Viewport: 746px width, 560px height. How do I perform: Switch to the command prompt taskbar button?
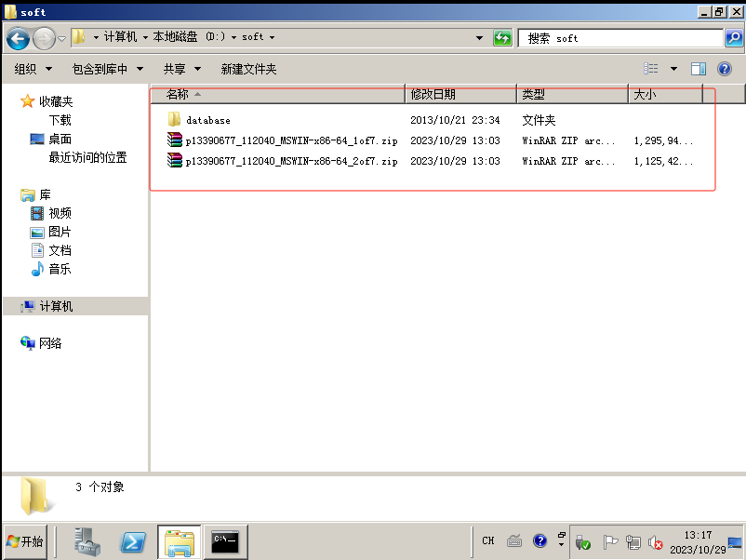click(x=225, y=541)
